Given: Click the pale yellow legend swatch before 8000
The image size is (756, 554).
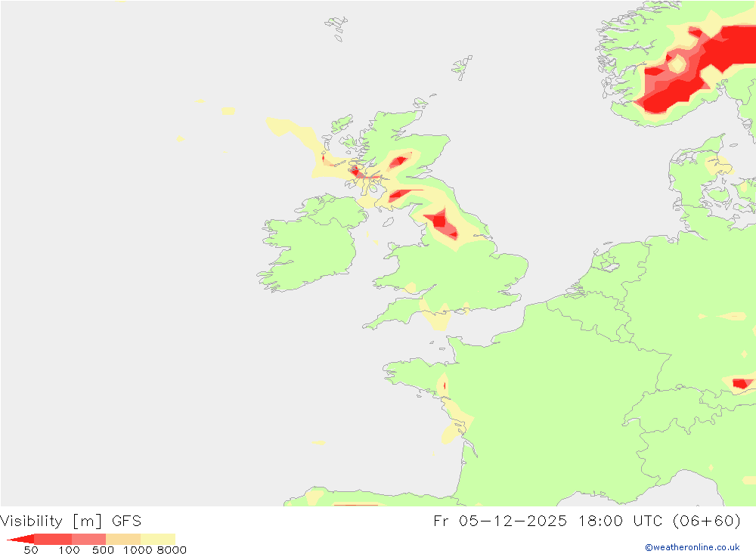Looking at the screenshot, I should tap(158, 539).
